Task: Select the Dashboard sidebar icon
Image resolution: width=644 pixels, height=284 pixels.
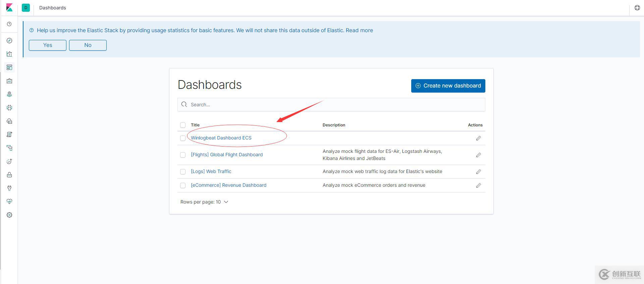Action: coord(9,67)
